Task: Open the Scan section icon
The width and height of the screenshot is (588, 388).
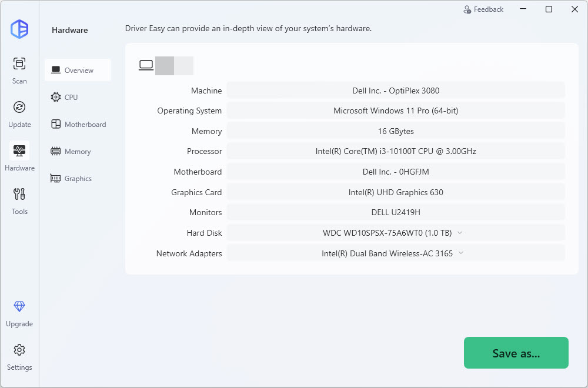Action: [x=19, y=63]
